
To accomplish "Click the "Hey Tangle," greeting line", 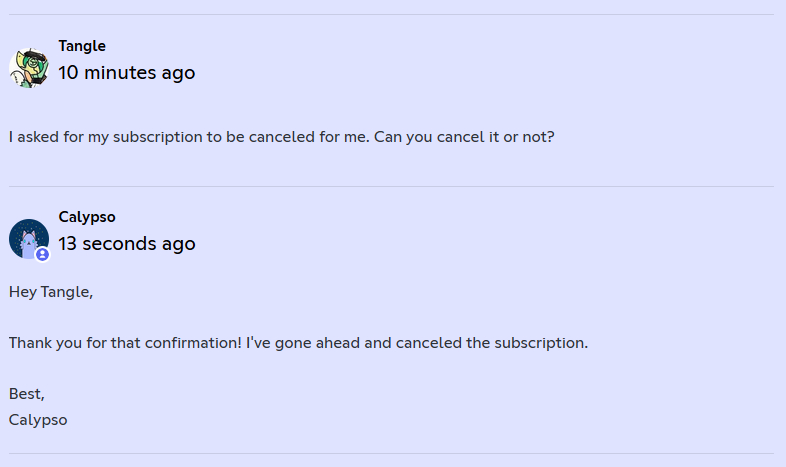I will (51, 292).
